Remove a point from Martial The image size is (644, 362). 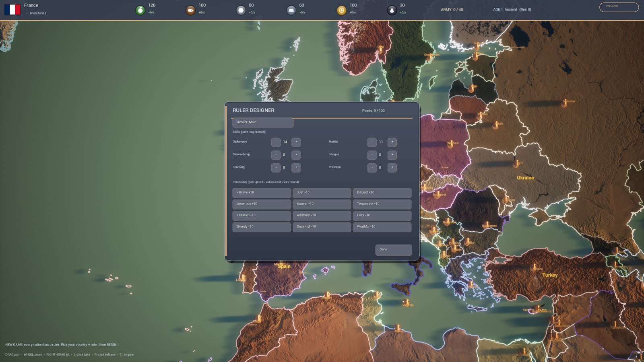(x=372, y=142)
